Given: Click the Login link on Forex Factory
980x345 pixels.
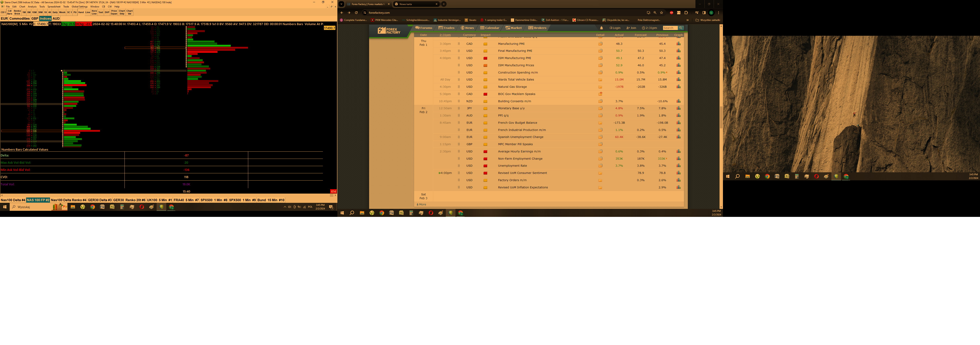Looking at the screenshot, I should pos(615,28).
